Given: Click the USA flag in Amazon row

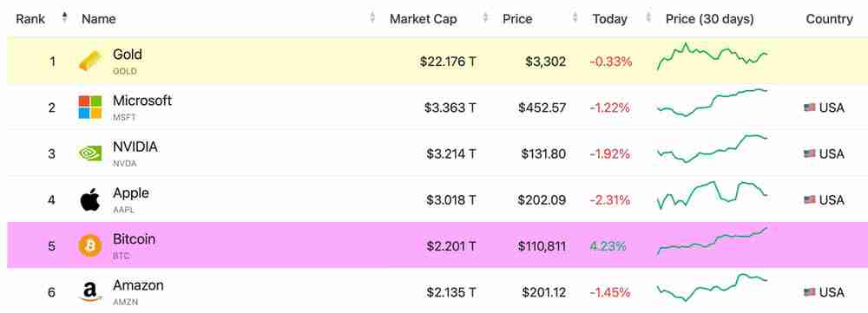Looking at the screenshot, I should (x=809, y=292).
